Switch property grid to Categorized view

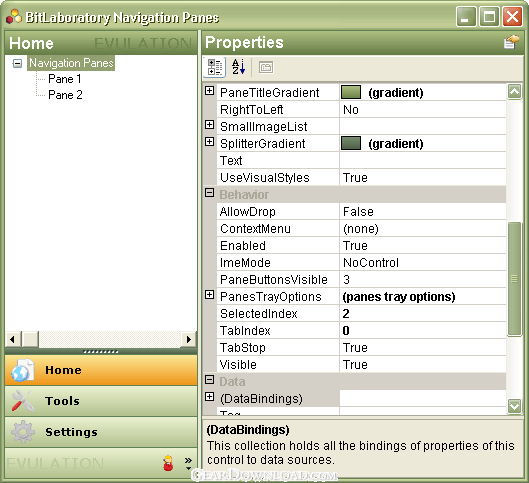coord(215,67)
